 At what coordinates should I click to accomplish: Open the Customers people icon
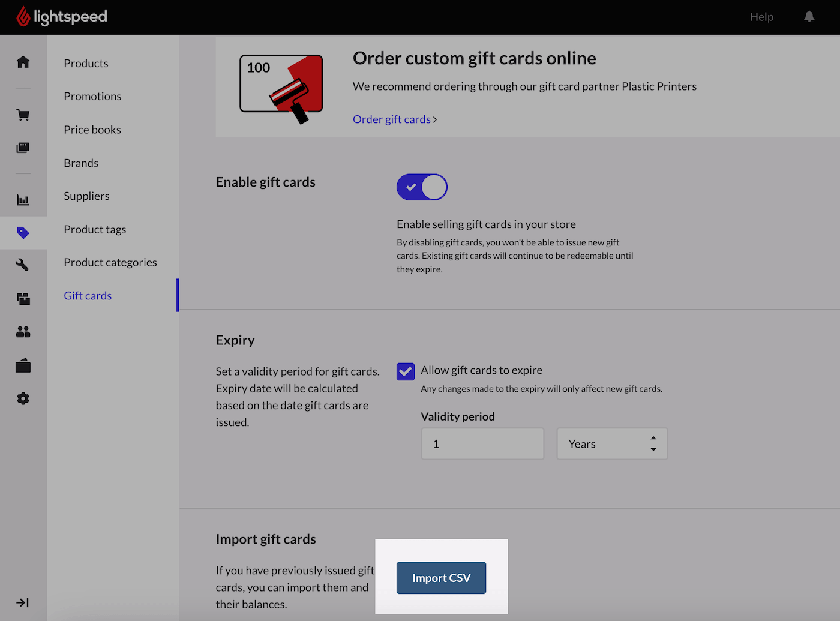point(23,332)
